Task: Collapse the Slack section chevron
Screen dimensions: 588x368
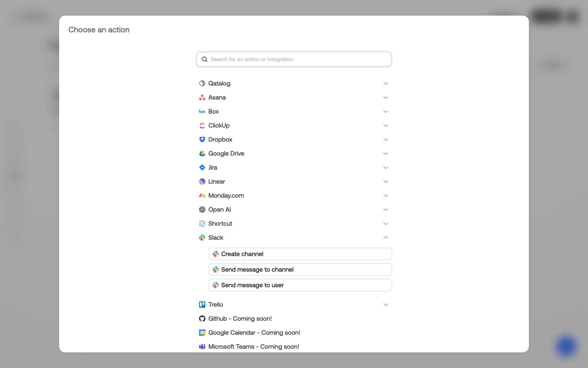Action: (386, 238)
